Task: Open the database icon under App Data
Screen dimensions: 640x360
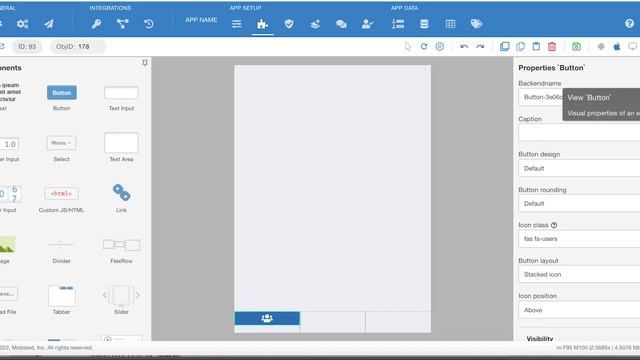Action: (424, 24)
